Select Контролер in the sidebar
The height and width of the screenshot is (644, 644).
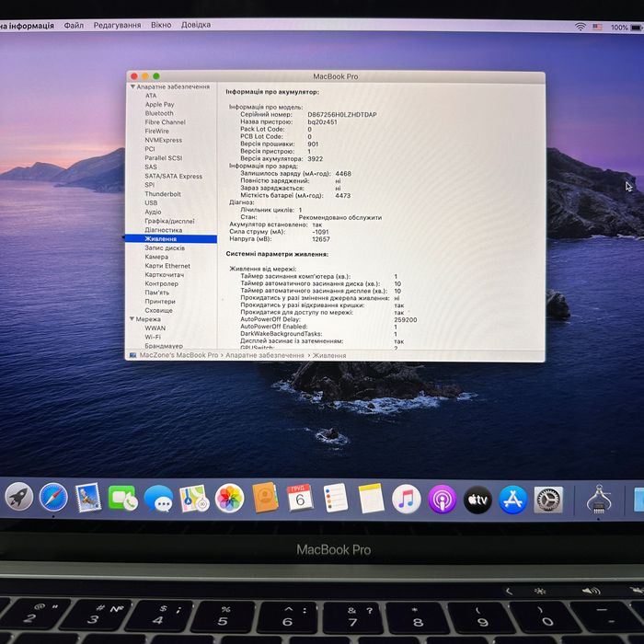click(x=161, y=283)
